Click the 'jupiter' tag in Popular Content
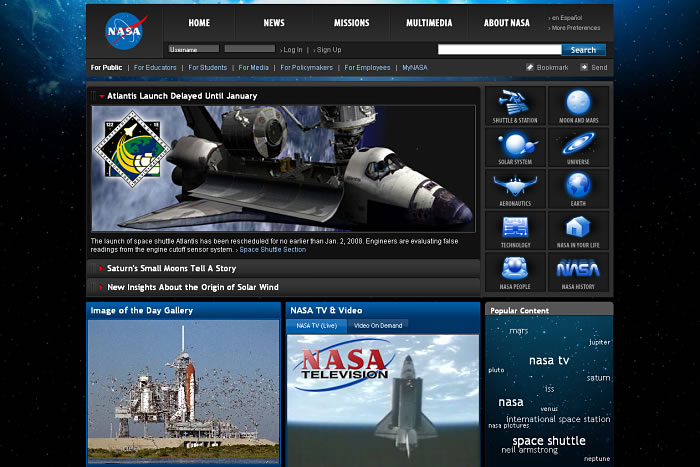 (600, 342)
